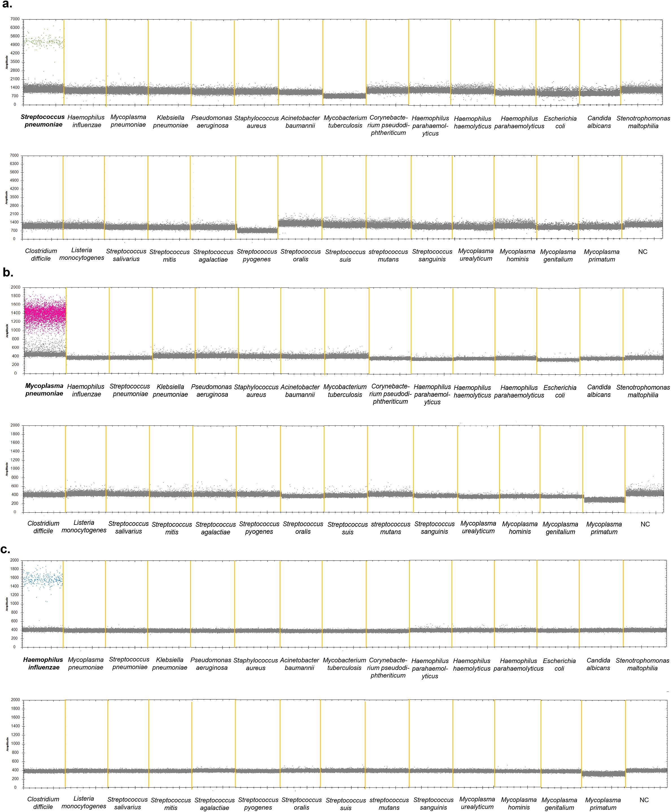671x812 pixels.
Task: Select the bold "Haemophilus influenzae" label in panel c
Action: coord(43,663)
